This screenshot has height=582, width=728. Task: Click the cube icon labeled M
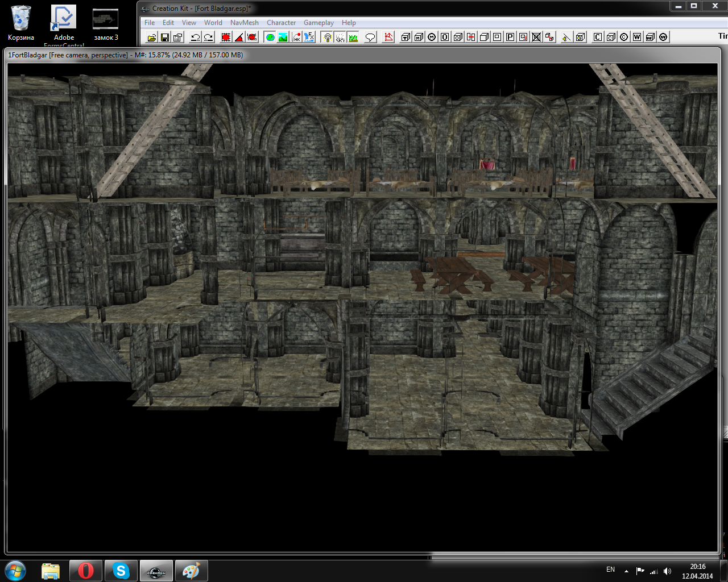point(419,37)
